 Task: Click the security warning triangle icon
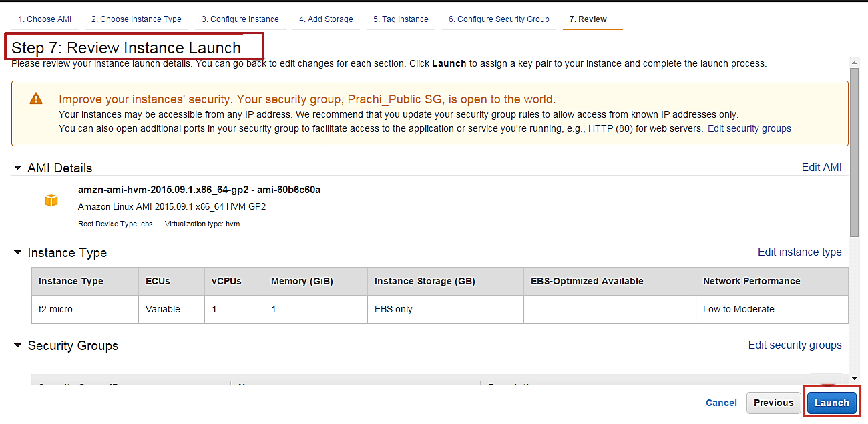click(36, 99)
